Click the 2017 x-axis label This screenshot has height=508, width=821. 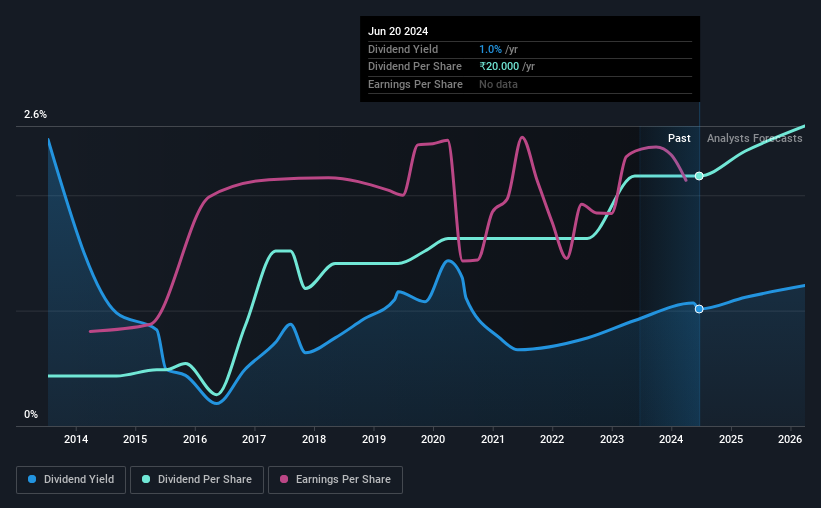(x=254, y=439)
